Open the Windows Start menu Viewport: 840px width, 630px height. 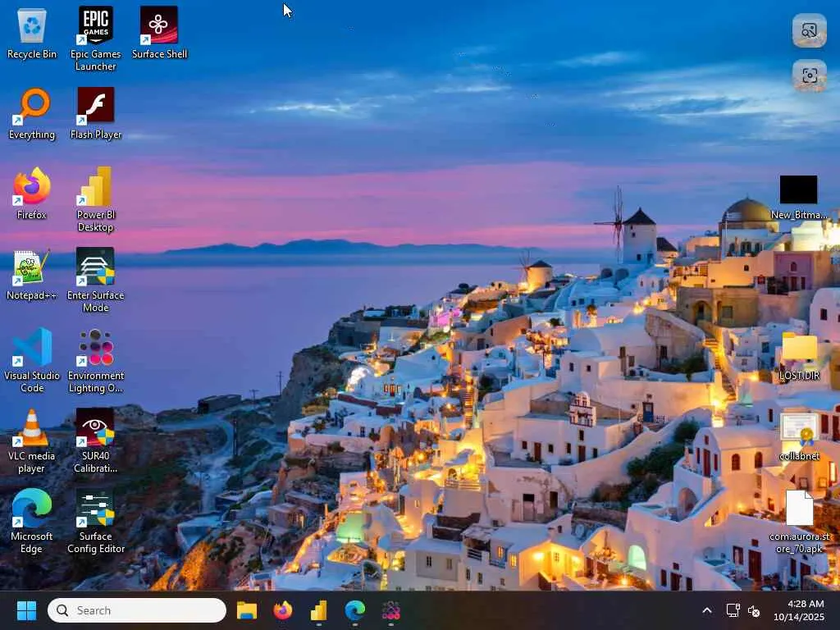tap(26, 610)
